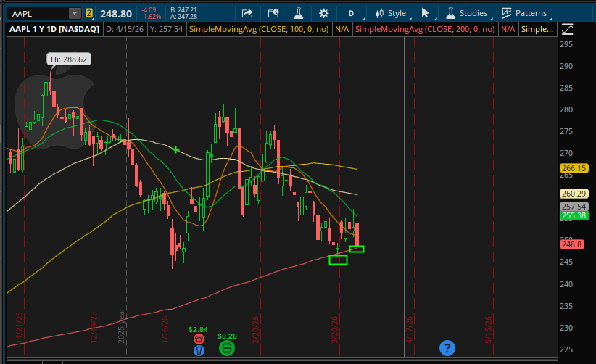Viewport: 596px width, 364px height.
Task: Click the last price 248.80 in header
Action: 116,14
